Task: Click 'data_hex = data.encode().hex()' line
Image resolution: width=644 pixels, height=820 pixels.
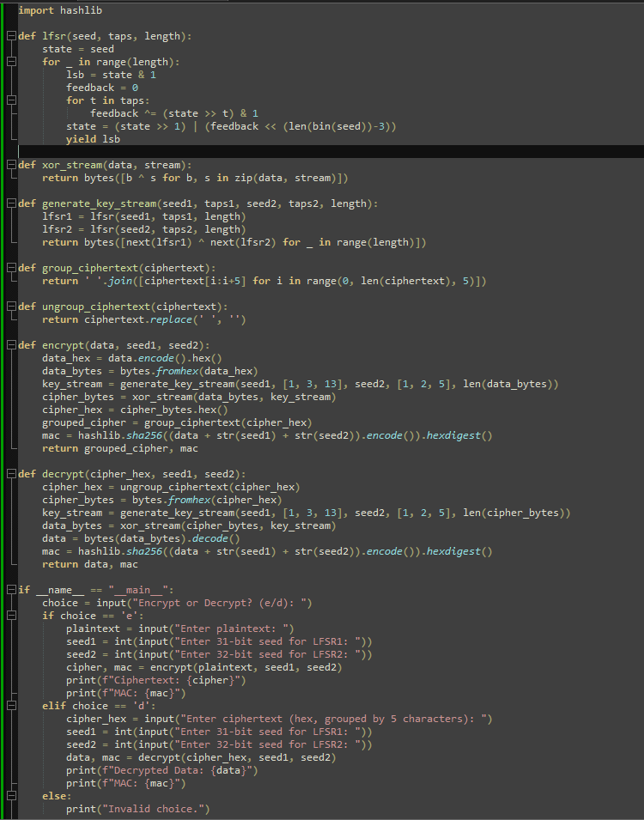Action: click(x=132, y=358)
